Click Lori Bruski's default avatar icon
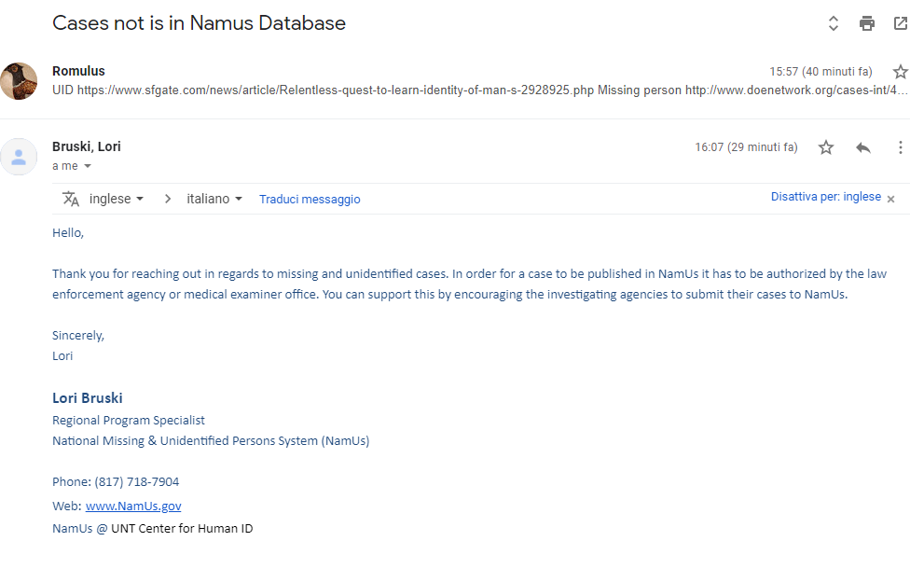This screenshot has width=924, height=569. pos(19,157)
